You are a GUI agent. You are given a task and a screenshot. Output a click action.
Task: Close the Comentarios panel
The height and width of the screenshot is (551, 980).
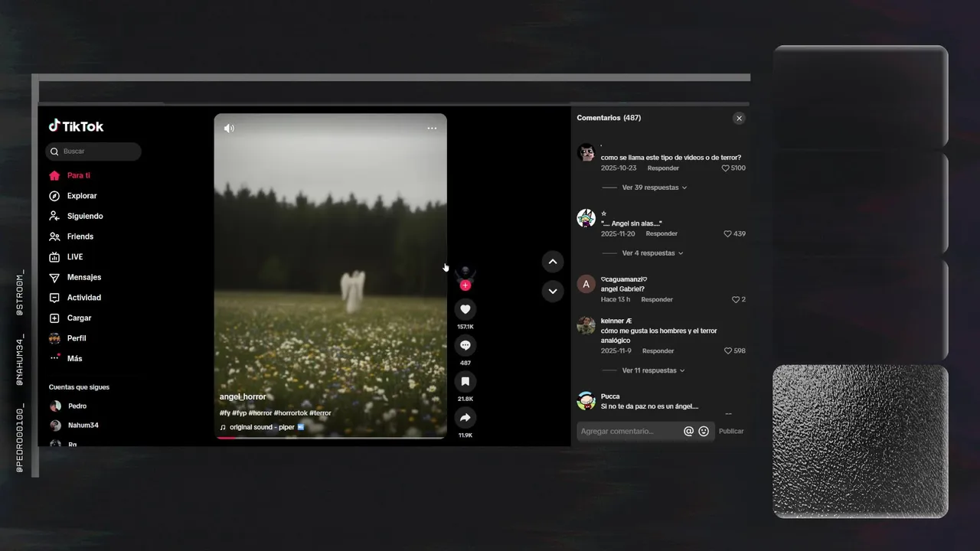point(739,118)
